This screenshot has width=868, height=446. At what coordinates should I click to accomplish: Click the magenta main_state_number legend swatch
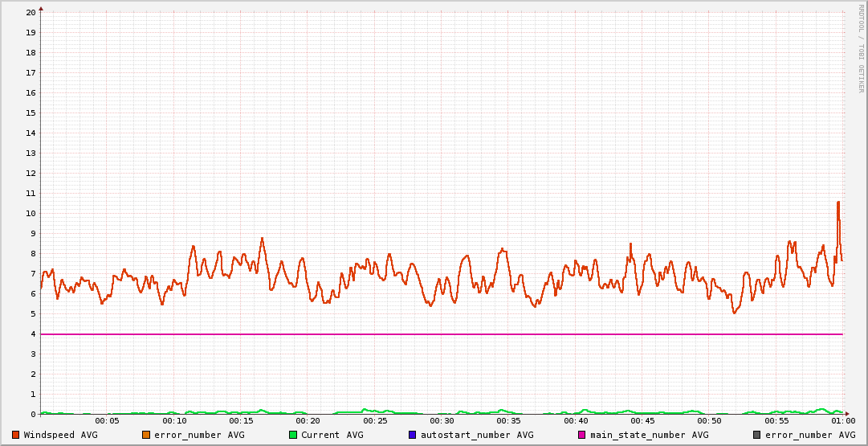click(x=582, y=435)
